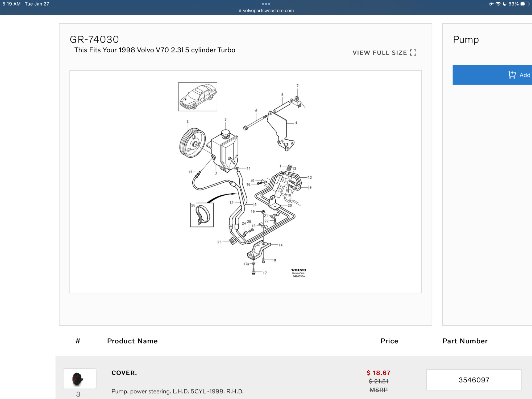Click the shopping cart icon on Add button

coord(512,75)
